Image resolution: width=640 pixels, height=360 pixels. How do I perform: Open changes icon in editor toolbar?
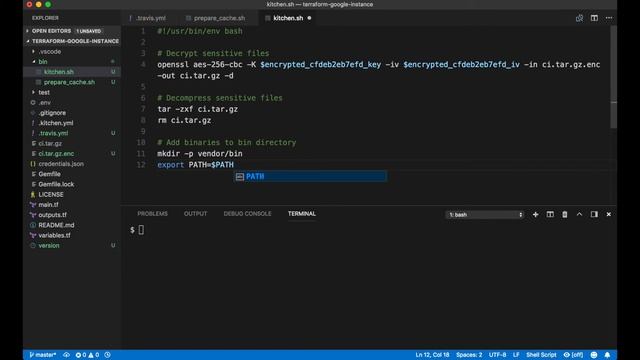coord(579,18)
